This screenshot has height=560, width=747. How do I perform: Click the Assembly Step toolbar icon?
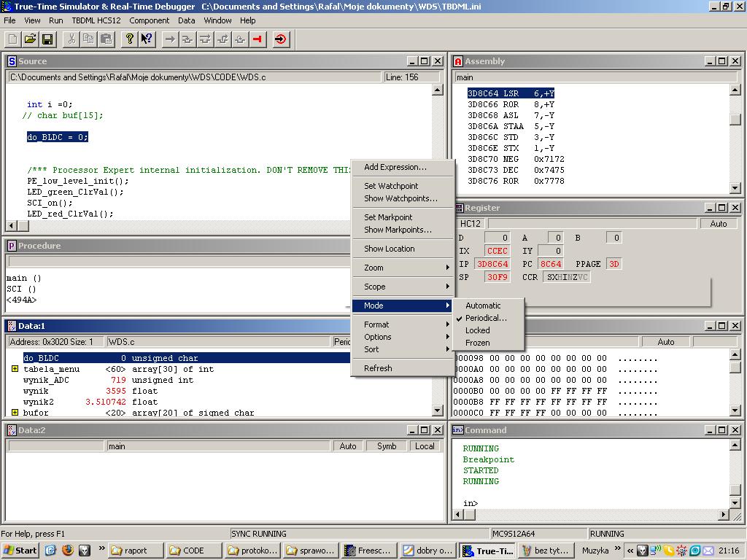(240, 39)
